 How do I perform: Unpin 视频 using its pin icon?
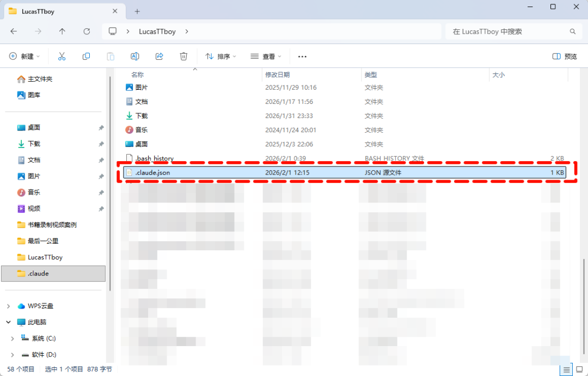coord(101,209)
